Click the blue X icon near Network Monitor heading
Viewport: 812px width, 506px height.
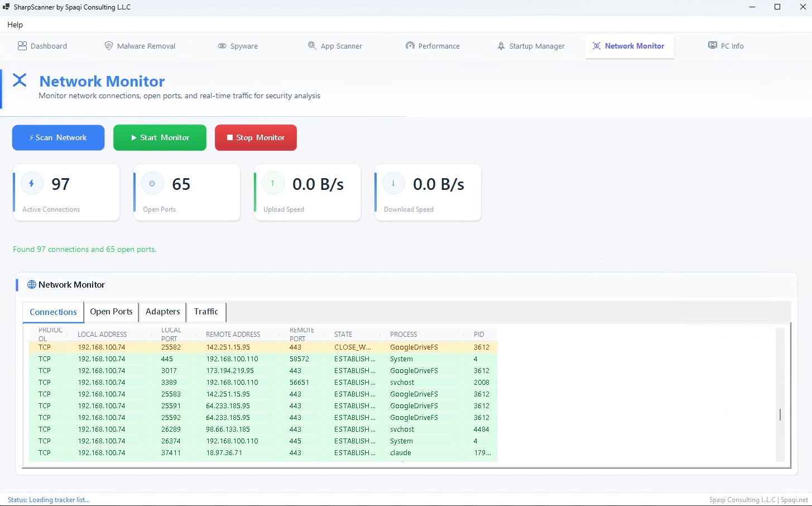click(x=20, y=80)
